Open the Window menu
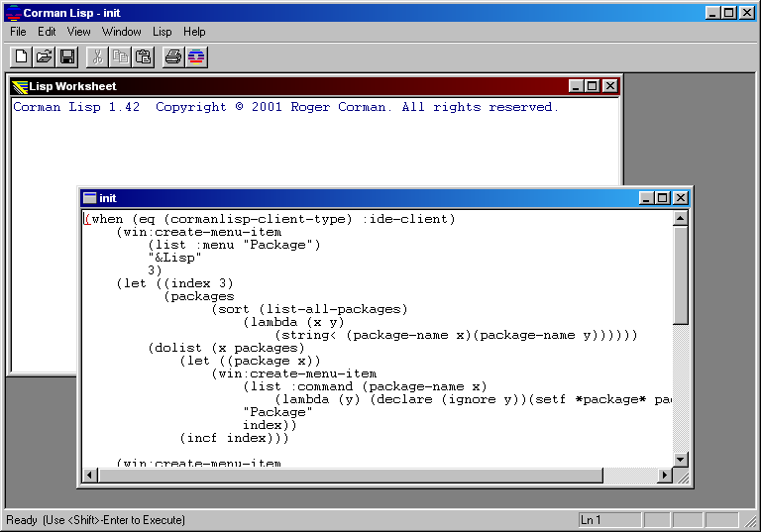Viewport: 761px width, 532px height. click(121, 32)
